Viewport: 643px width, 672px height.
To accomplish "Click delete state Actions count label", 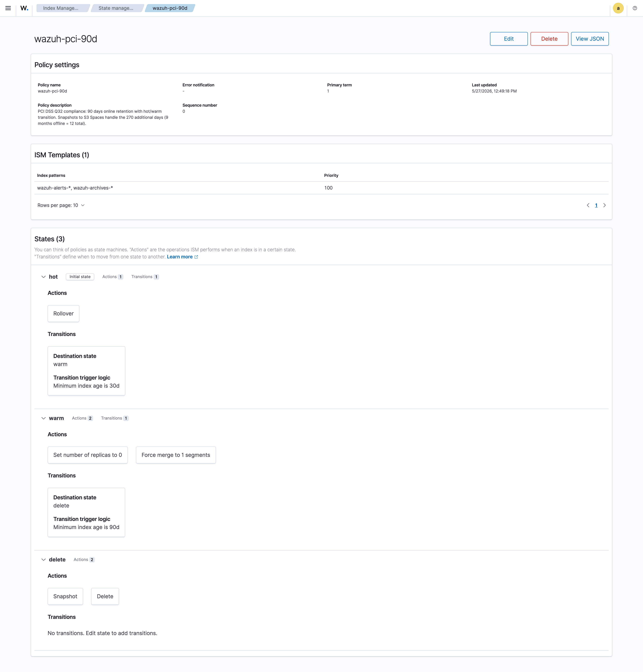I will (x=84, y=560).
